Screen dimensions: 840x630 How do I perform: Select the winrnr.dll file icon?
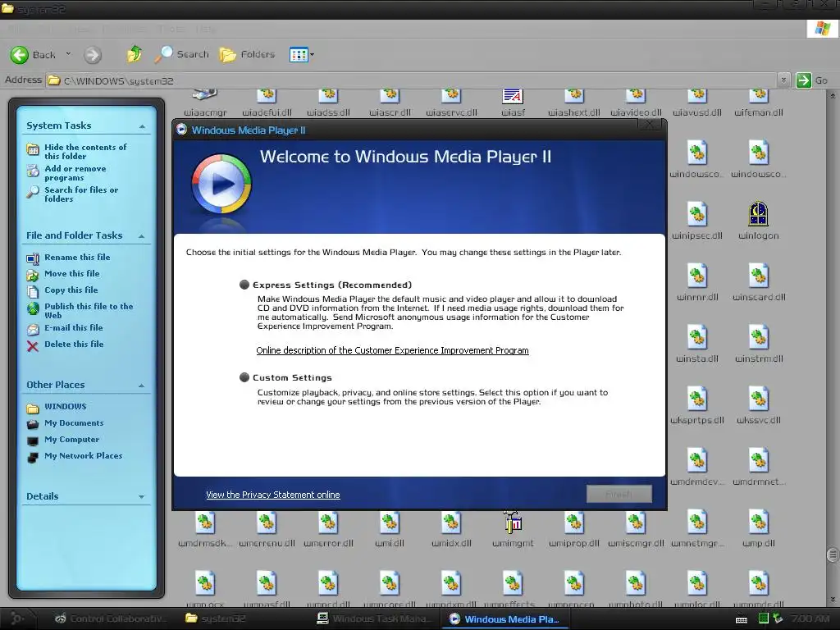point(697,276)
